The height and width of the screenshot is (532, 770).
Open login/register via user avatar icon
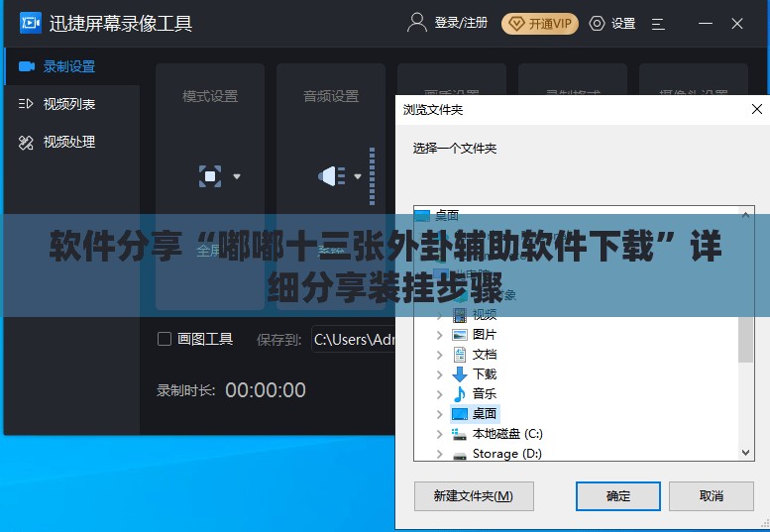[x=417, y=23]
